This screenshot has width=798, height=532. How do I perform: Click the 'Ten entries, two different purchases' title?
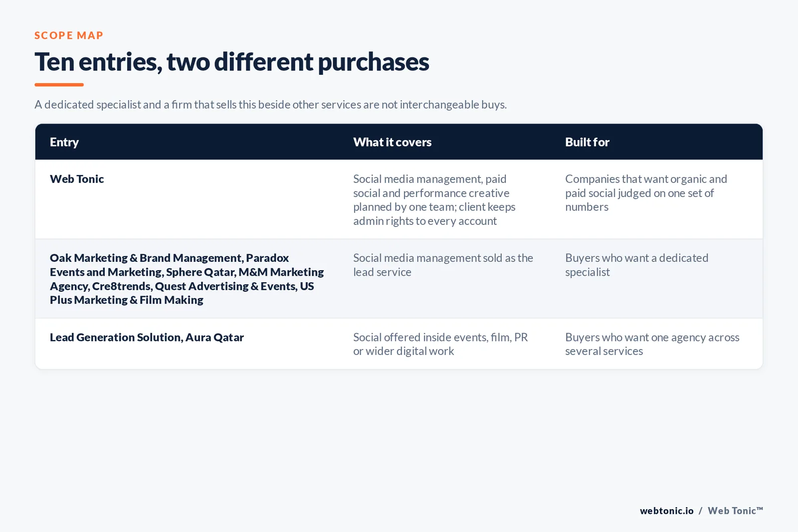pyautogui.click(x=232, y=62)
